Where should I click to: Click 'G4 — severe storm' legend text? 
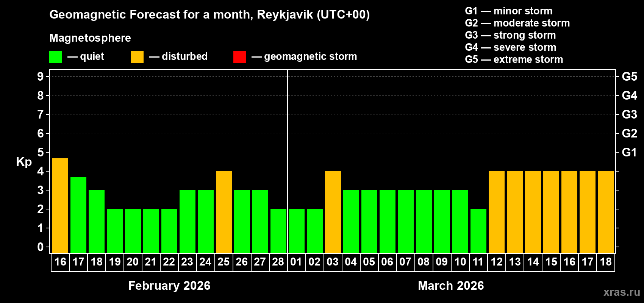point(510,47)
